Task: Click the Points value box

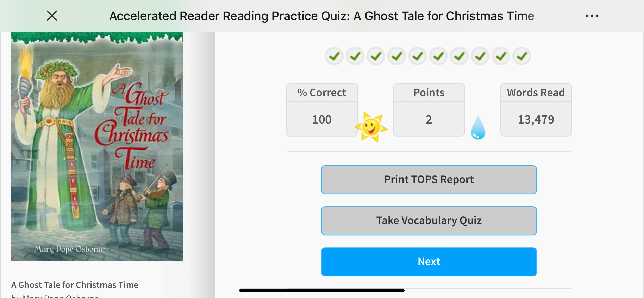Action: coord(429,110)
